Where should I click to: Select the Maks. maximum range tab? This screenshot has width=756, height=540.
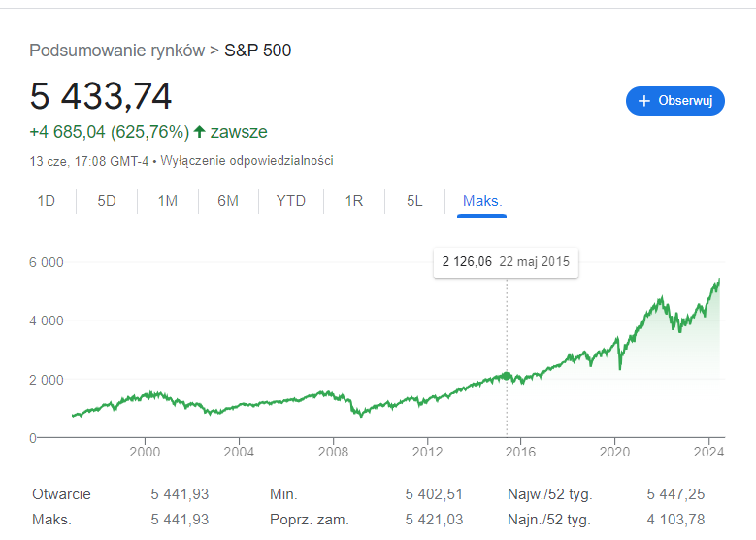[481, 201]
